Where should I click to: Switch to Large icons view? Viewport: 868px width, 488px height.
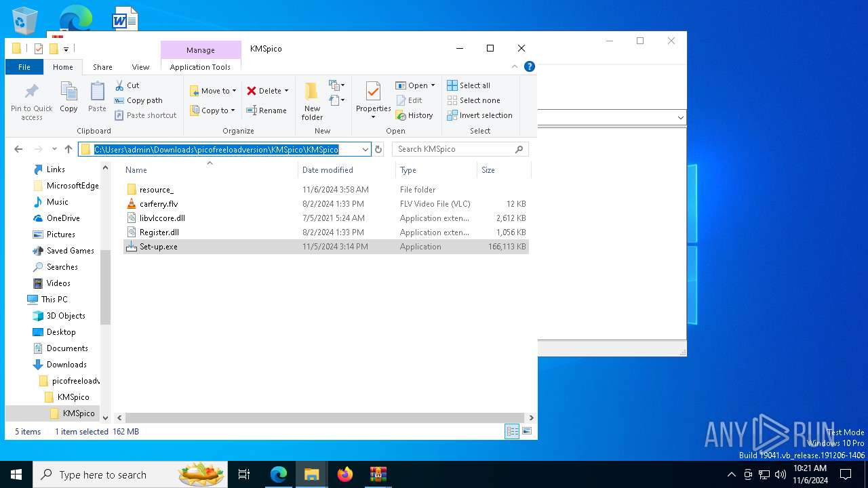click(527, 431)
